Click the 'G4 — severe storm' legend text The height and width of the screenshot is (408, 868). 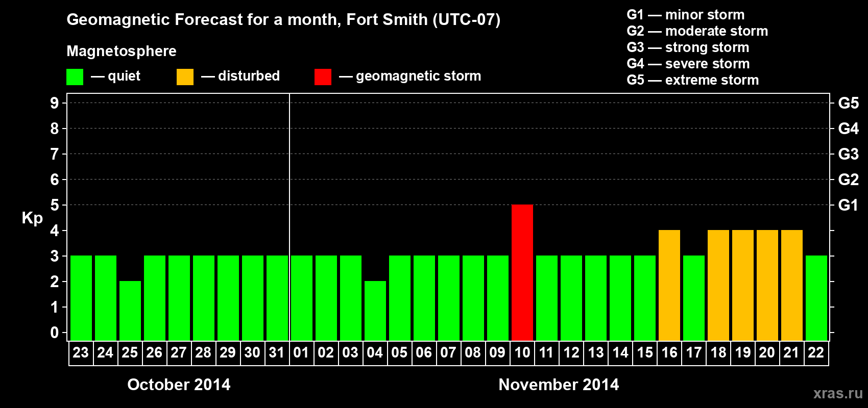688,64
